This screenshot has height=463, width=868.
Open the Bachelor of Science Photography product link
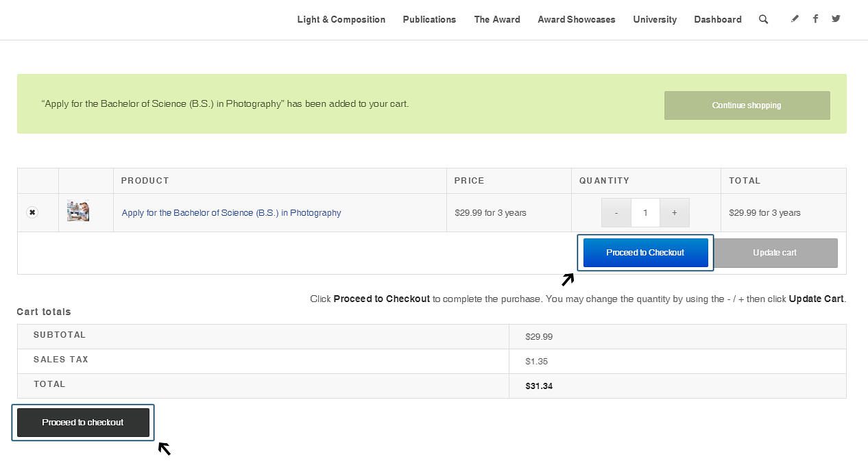click(x=231, y=212)
